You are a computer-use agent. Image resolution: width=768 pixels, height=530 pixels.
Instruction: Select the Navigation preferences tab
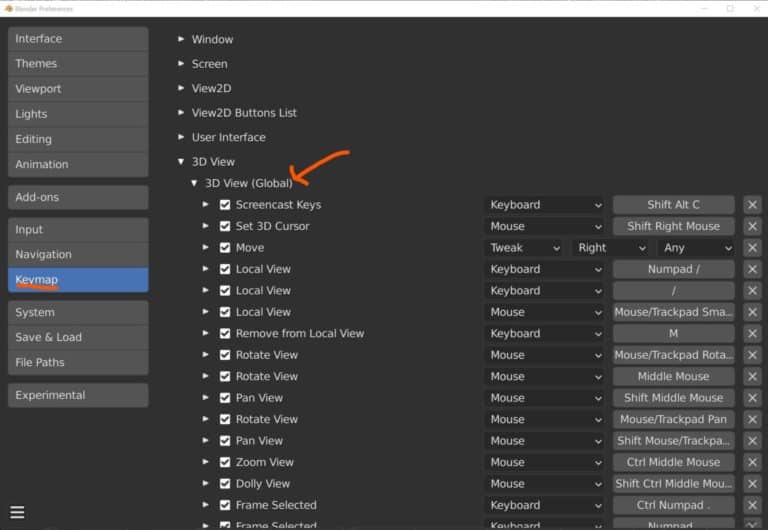[78, 255]
